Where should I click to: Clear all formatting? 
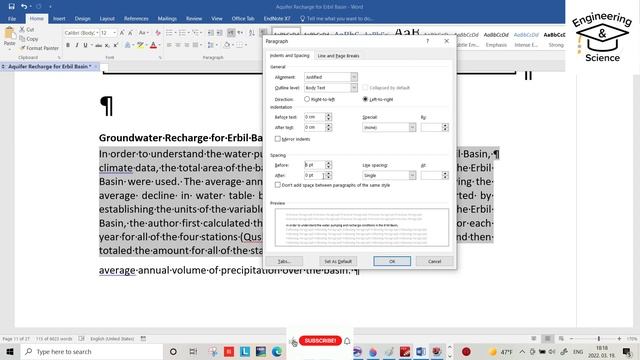[x=158, y=33]
